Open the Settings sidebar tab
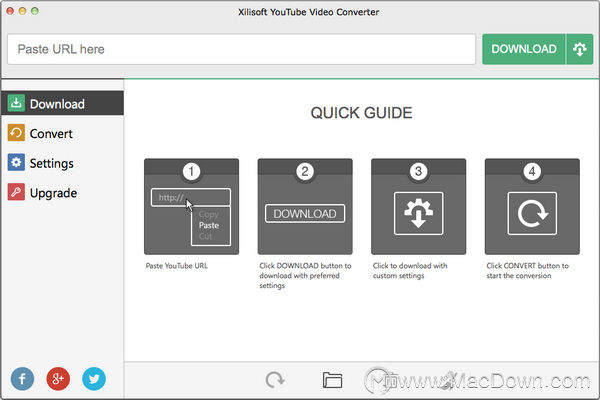 62,163
